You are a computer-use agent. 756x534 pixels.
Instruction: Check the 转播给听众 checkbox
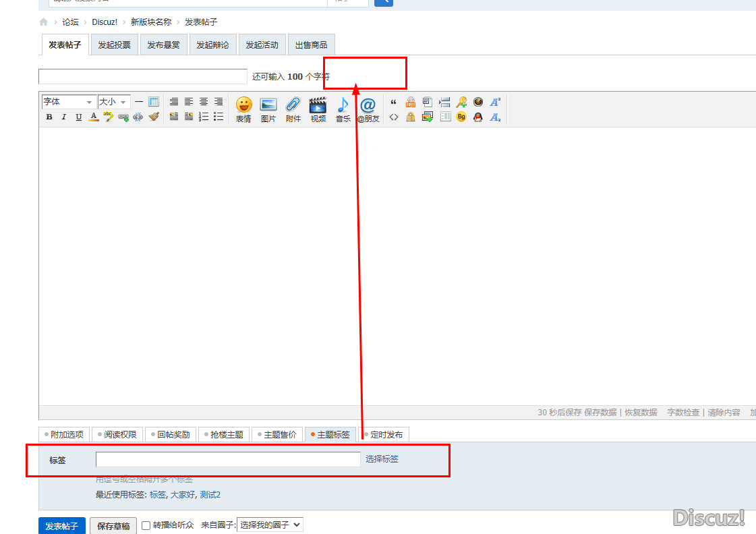coord(146,525)
